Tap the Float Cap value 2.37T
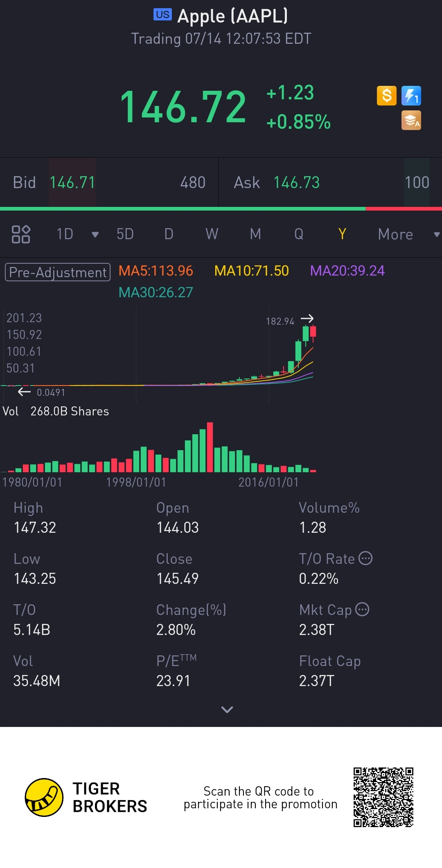 [317, 681]
